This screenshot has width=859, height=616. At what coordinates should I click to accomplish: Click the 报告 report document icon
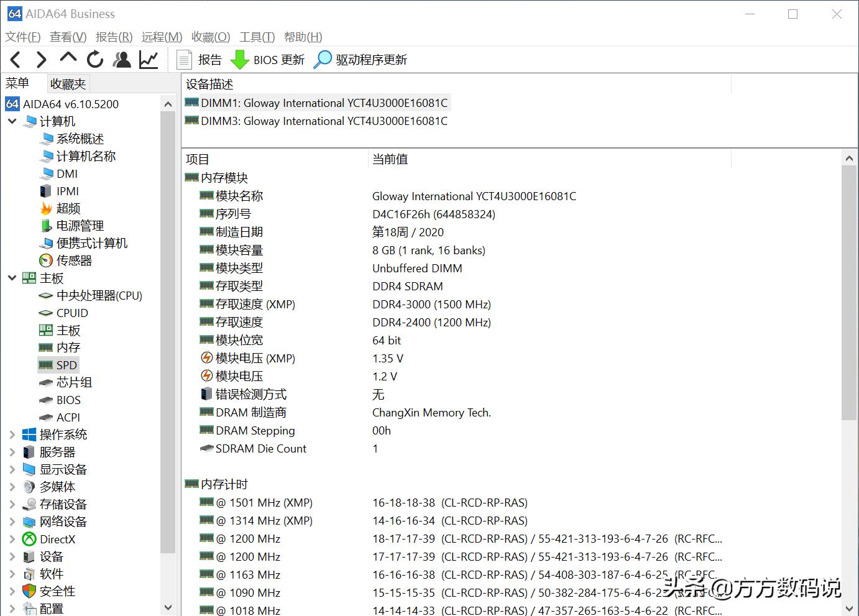click(184, 60)
